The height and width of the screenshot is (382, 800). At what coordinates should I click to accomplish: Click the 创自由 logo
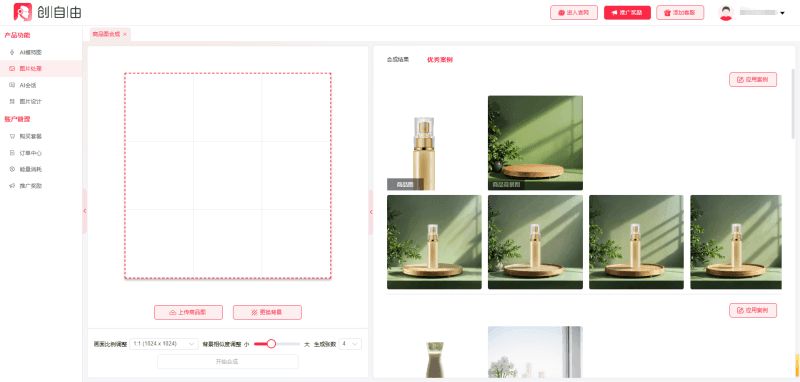(47, 12)
